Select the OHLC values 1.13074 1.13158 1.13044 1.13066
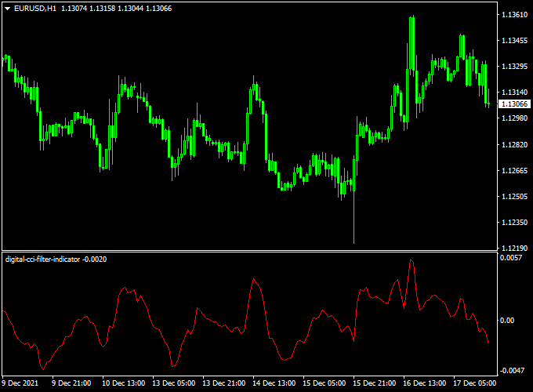This screenshot has width=533, height=392. coord(116,9)
